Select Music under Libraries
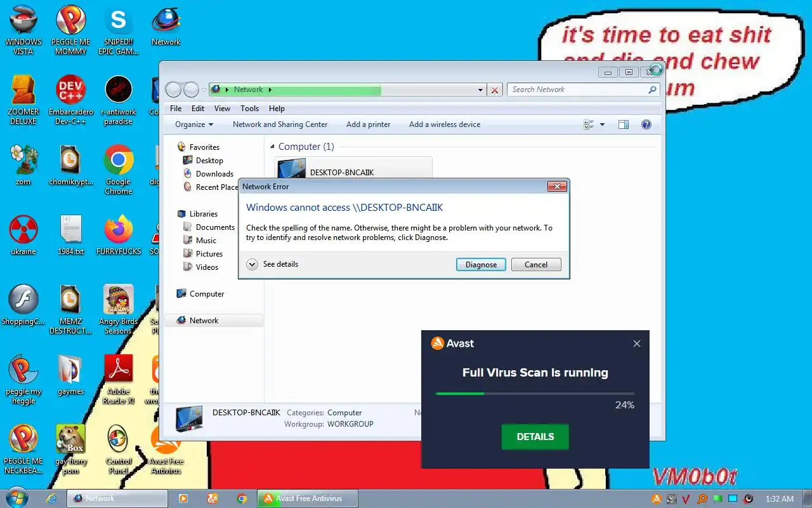Image resolution: width=812 pixels, height=508 pixels. 200,241
